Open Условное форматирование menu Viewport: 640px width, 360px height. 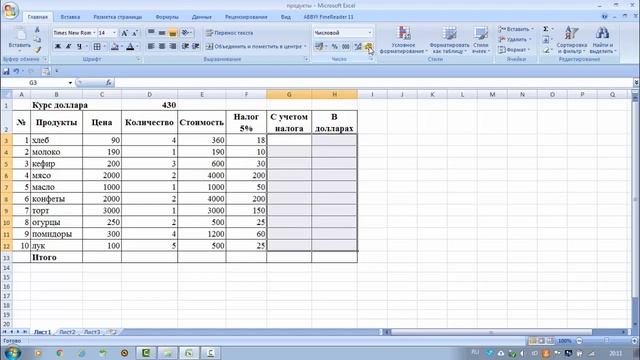pyautogui.click(x=403, y=40)
